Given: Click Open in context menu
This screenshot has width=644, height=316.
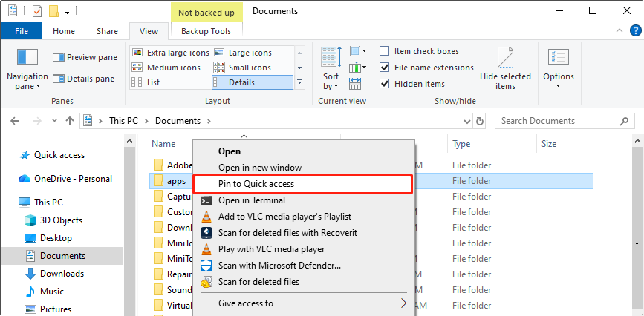Looking at the screenshot, I should (x=304, y=151).
